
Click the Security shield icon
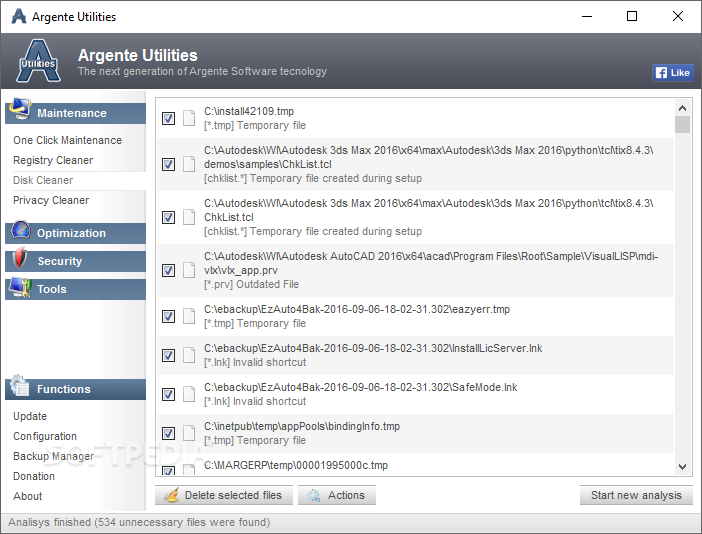[x=20, y=258]
